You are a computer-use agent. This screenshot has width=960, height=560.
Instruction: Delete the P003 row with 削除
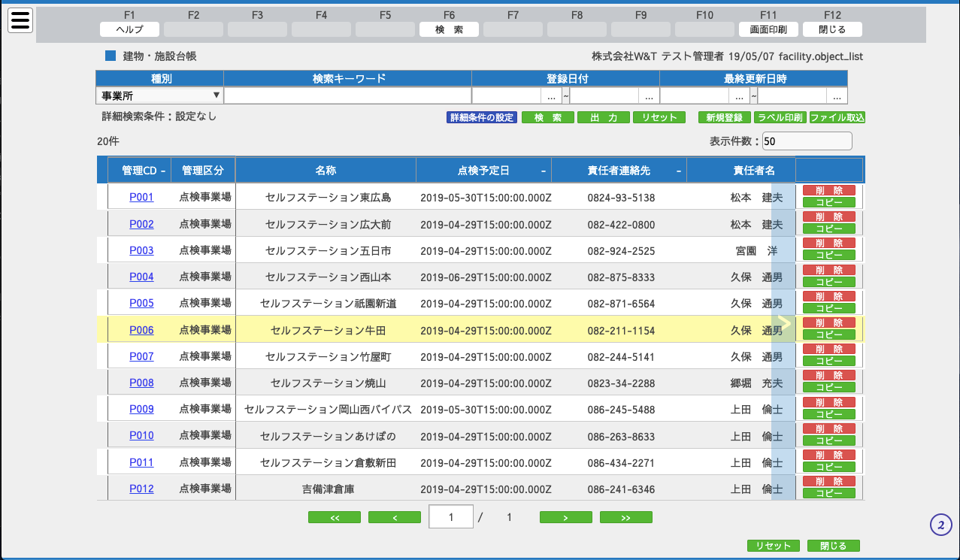(x=829, y=244)
